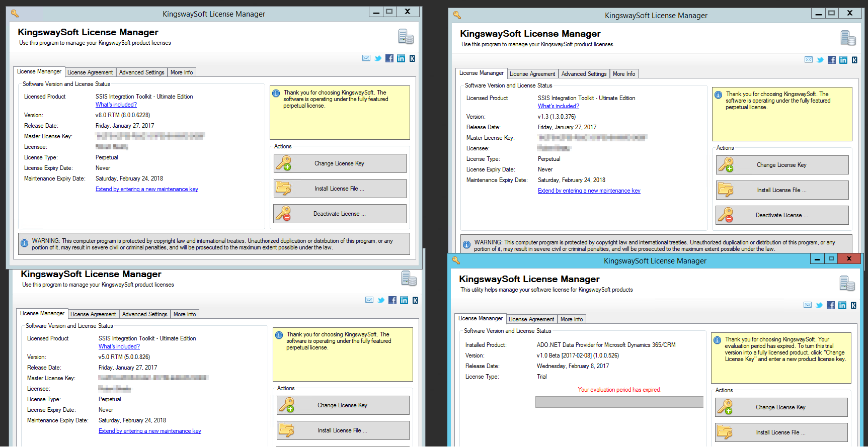Click the maintenance key extension link in the v1.3 window

[589, 191]
